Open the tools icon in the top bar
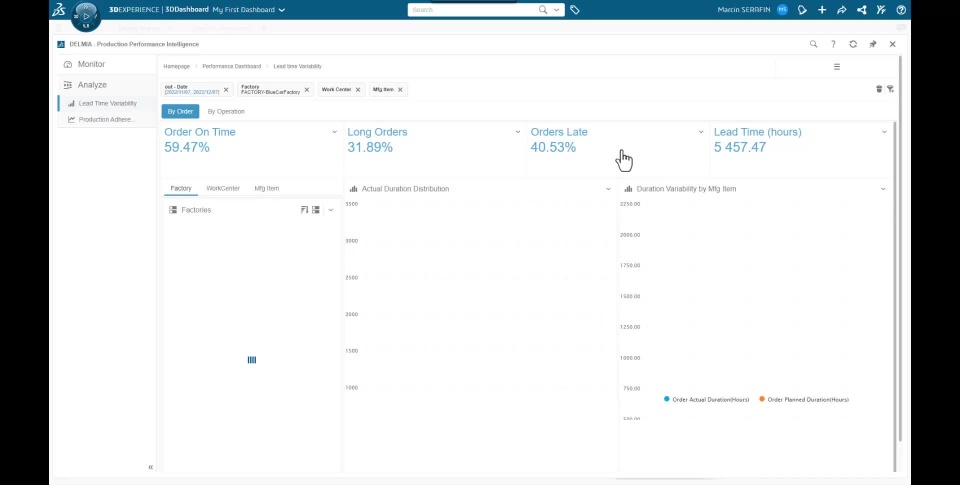The height and width of the screenshot is (485, 960). coord(881,10)
